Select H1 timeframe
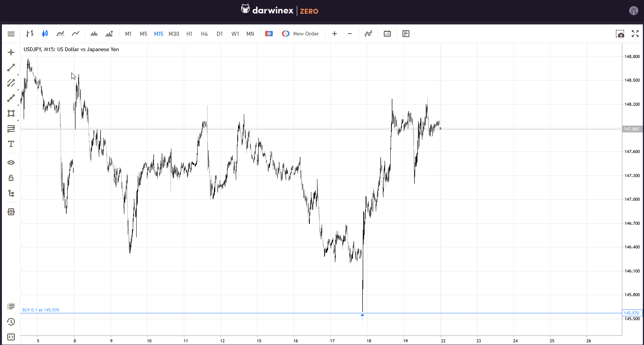 (189, 34)
